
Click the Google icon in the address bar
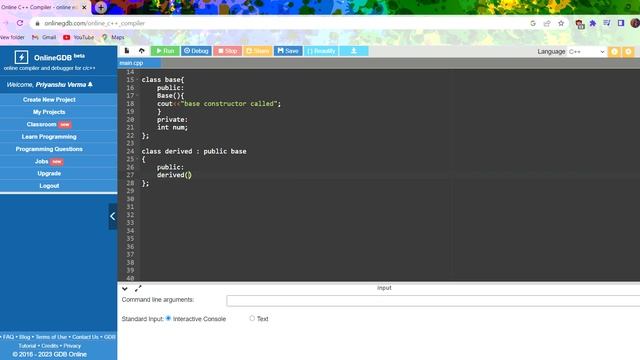point(533,23)
